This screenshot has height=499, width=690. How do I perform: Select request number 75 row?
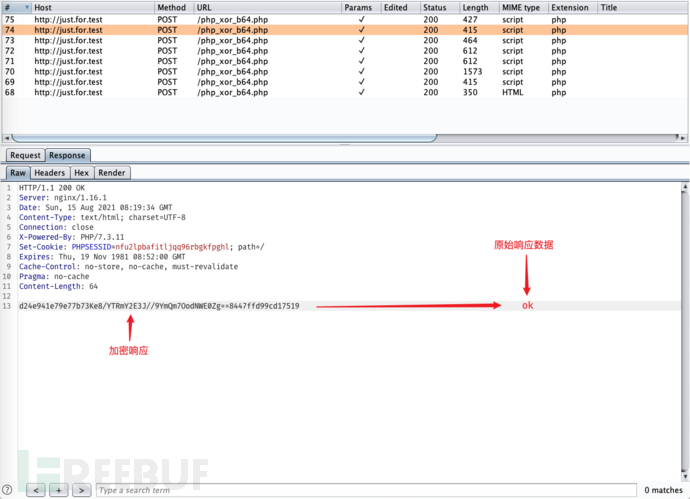pyautogui.click(x=200, y=19)
